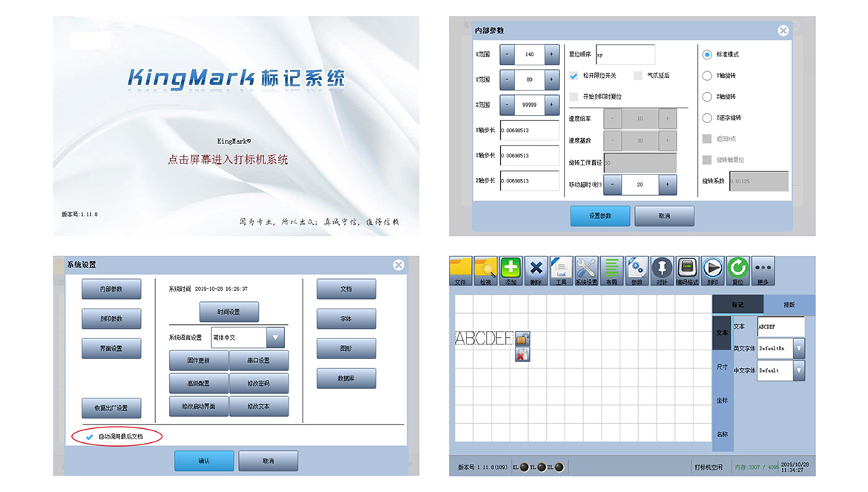Select the 尺寸 side tab
Screen dimensions: 868x492
722,367
